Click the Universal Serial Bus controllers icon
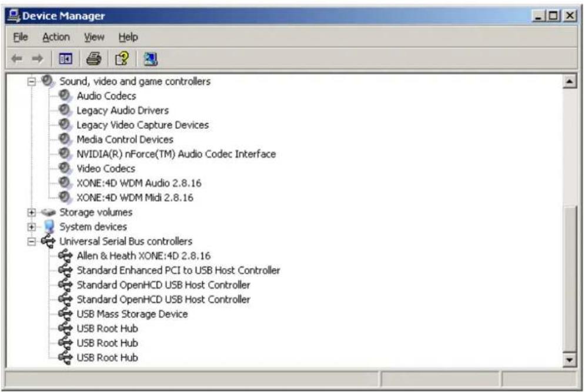 (x=48, y=241)
